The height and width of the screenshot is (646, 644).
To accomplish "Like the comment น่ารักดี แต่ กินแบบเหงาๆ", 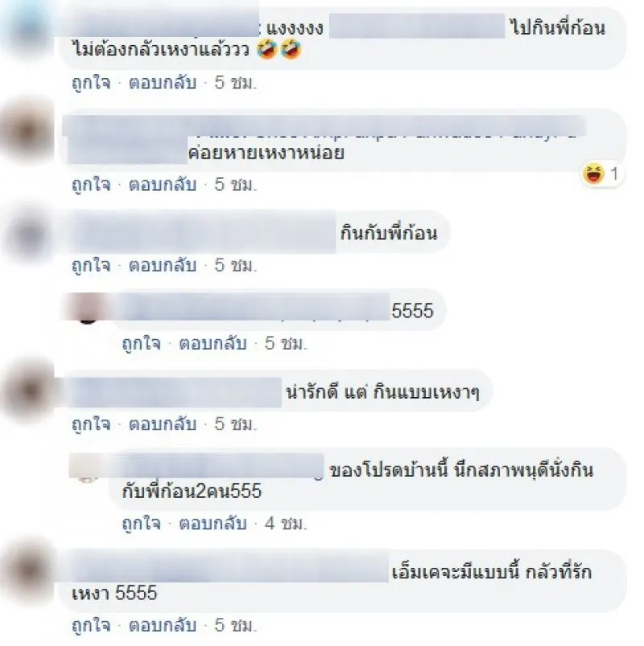I will tap(91, 424).
